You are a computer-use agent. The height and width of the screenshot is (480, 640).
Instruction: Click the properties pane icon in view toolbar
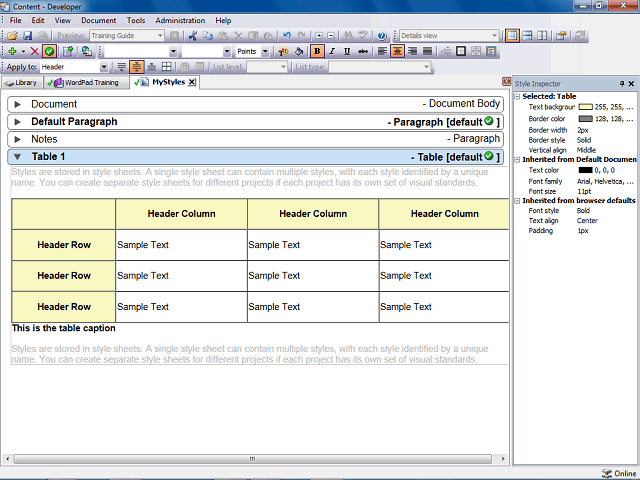tap(560, 36)
